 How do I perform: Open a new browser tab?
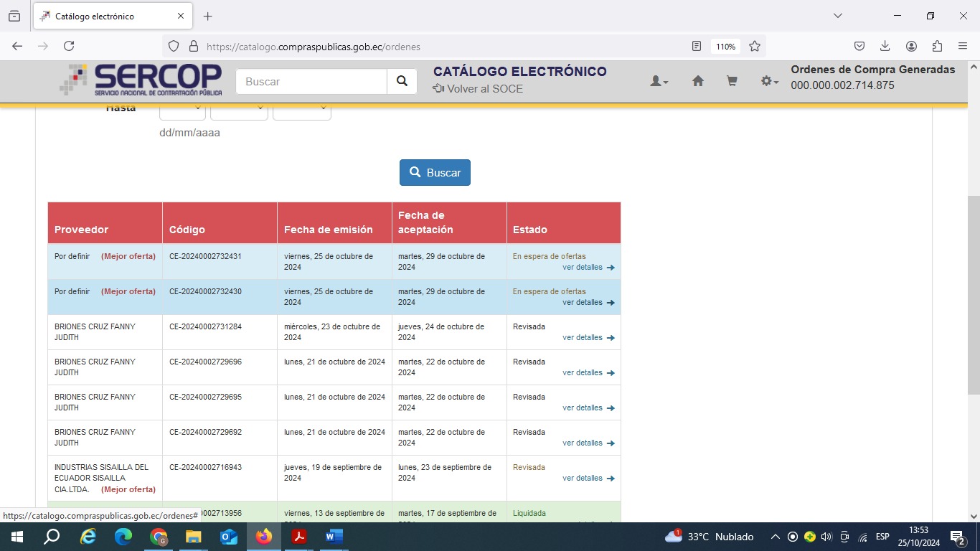tap(208, 17)
